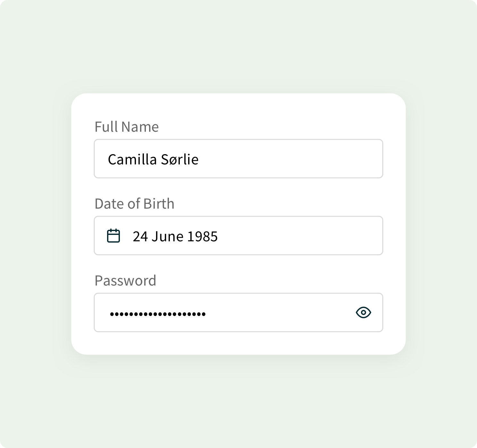477x448 pixels.
Task: Click the year "1985" in the date
Action: (202, 236)
